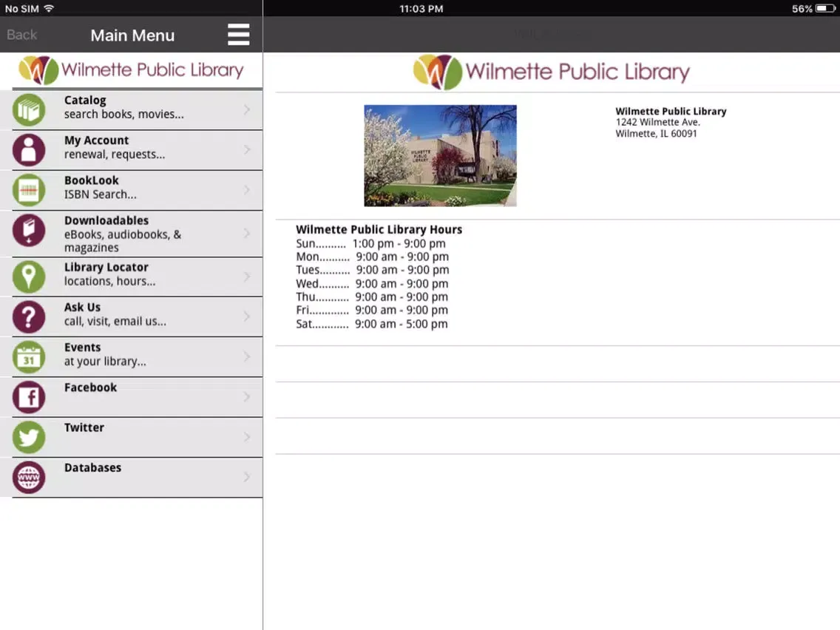
Task: Expand Facebook row chevron
Action: [246, 397]
